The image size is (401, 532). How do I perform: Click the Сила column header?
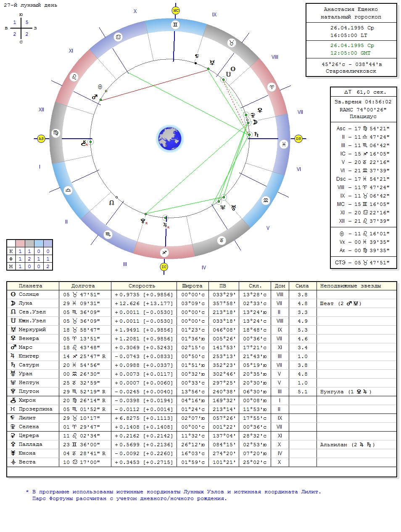point(302,286)
